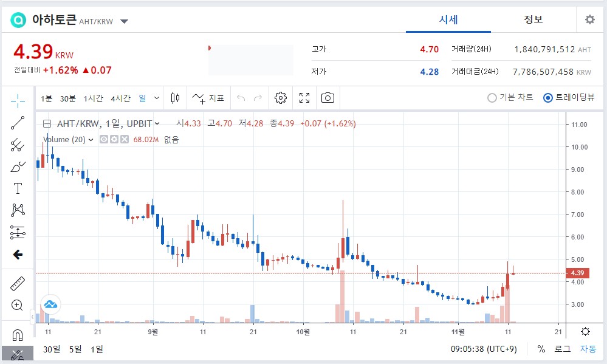Select the ruler measure tool
The image size is (607, 364).
coord(18,284)
